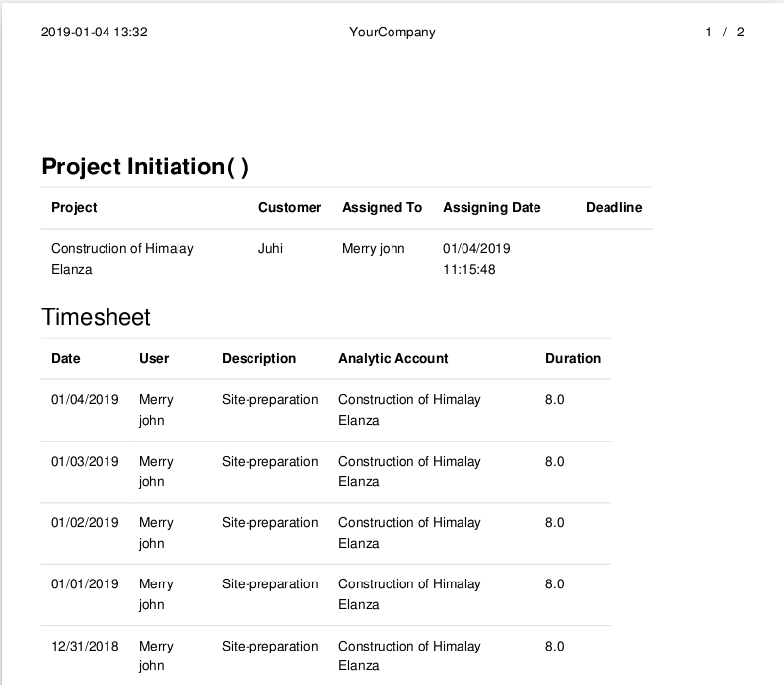Select the Timesheet section title

[96, 317]
